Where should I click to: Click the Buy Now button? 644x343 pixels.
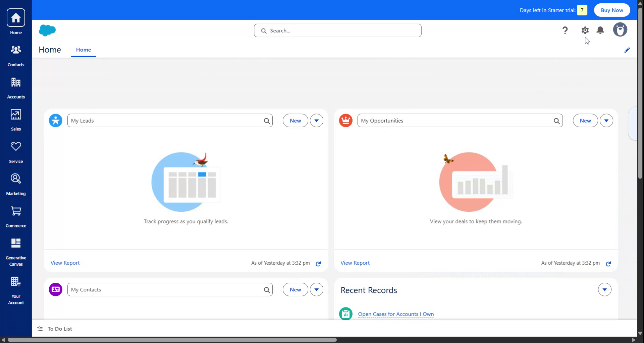point(612,10)
